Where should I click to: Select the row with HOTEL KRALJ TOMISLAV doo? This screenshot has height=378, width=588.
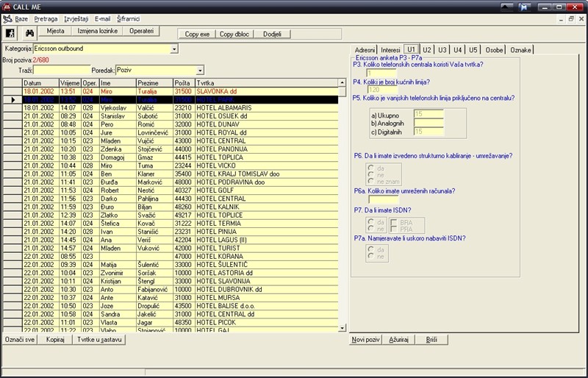(x=171, y=174)
